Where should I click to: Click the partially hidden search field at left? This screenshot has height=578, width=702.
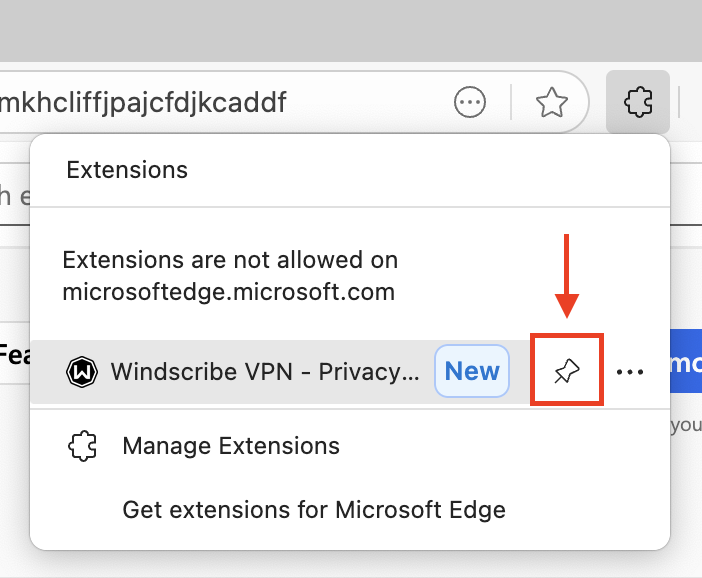(14, 196)
